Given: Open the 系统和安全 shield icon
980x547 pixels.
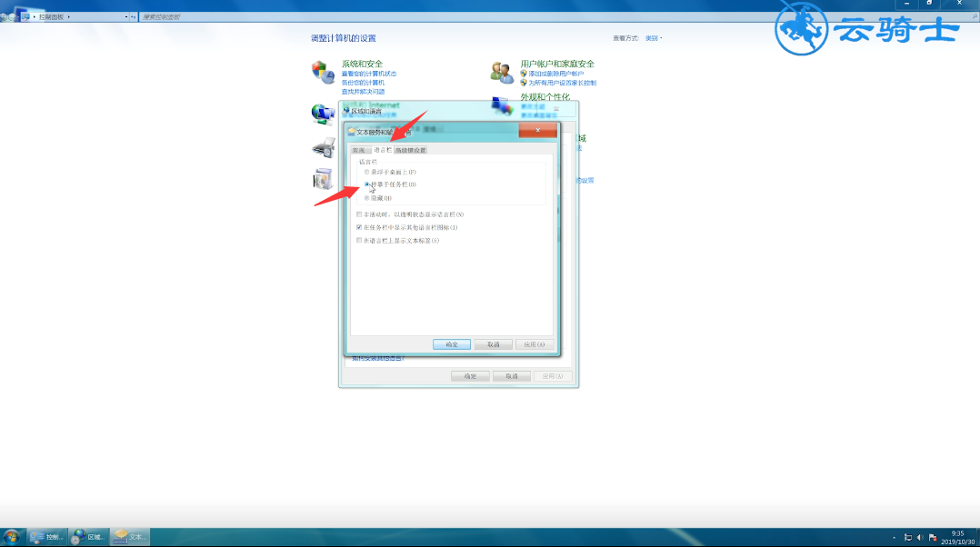Looking at the screenshot, I should (323, 73).
